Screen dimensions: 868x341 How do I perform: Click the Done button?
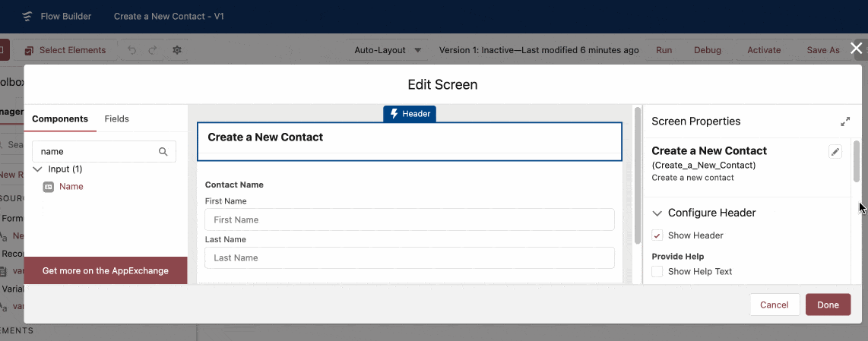[x=828, y=305]
